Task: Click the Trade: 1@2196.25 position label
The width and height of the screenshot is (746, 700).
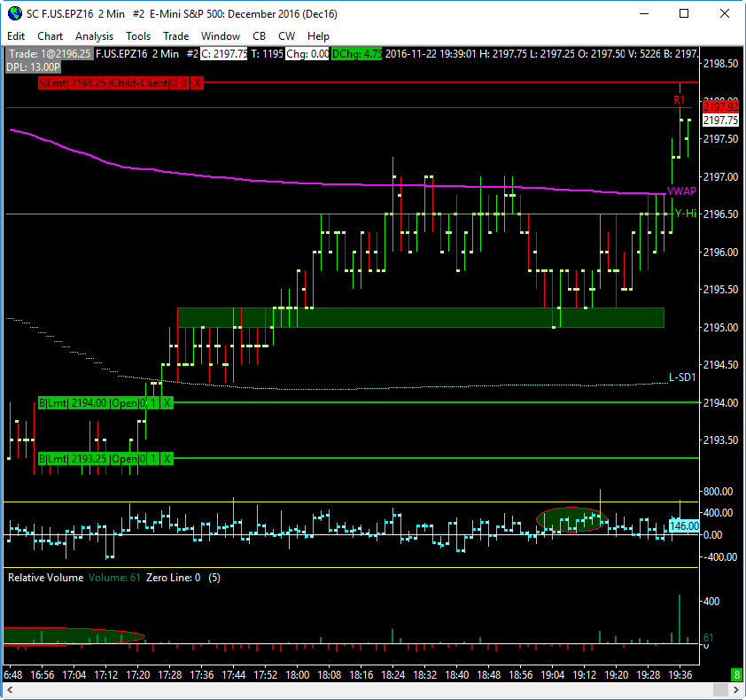Action: click(x=50, y=54)
